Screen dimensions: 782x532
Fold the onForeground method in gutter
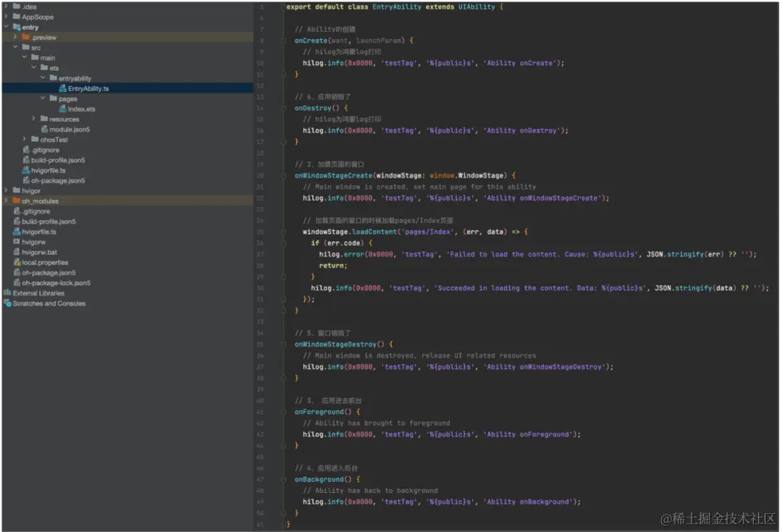coord(283,412)
